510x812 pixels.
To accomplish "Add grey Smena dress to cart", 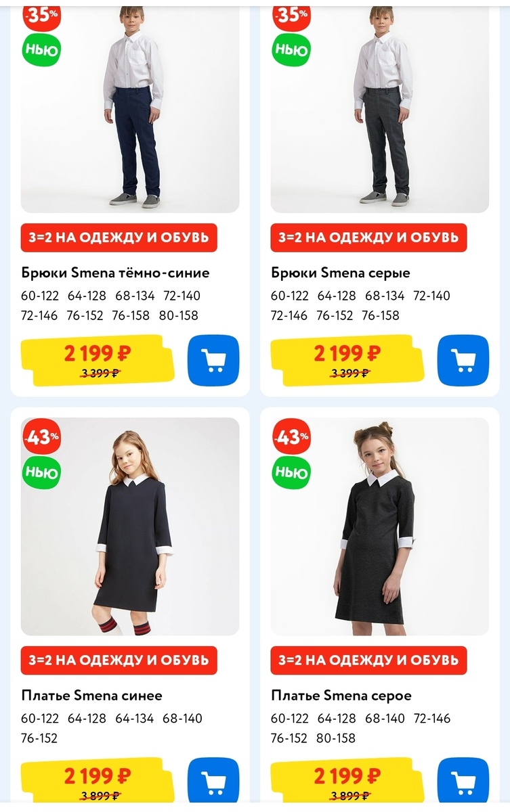I will coord(463,782).
